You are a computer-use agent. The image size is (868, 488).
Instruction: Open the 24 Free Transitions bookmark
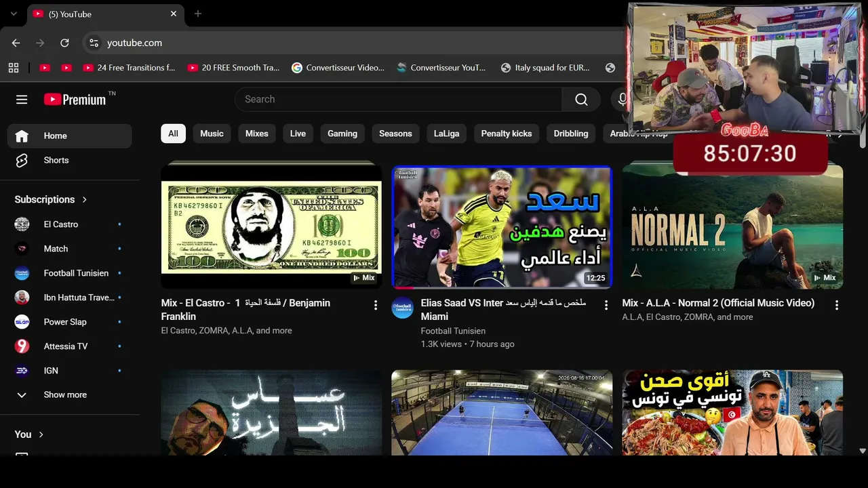pos(129,68)
